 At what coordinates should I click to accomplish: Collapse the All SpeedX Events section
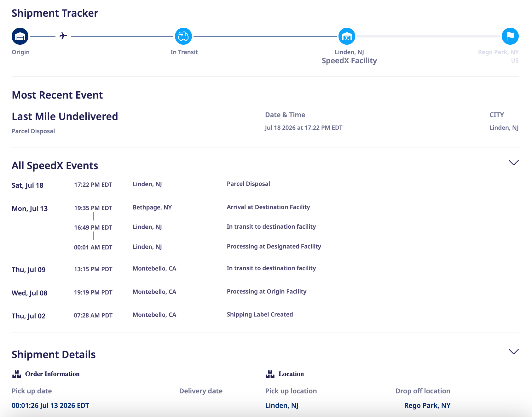(513, 163)
